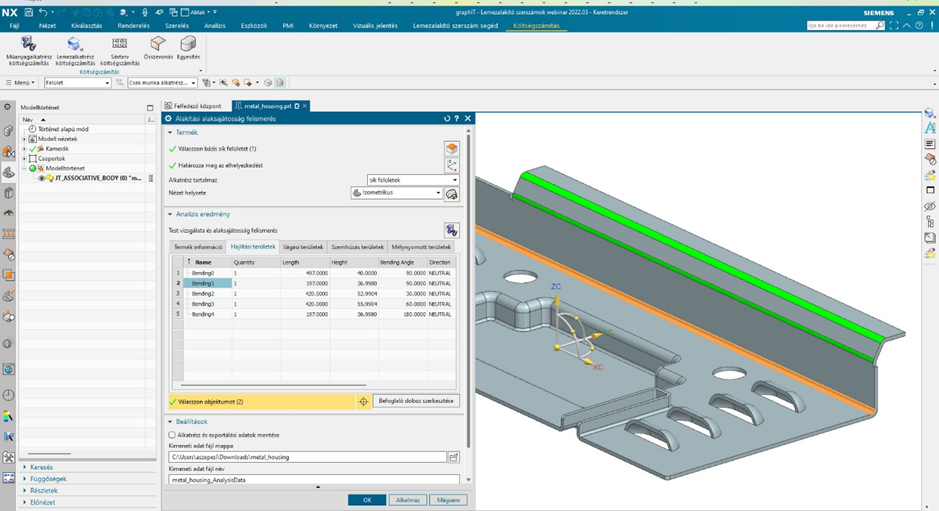939x511 pixels.
Task: Click the Alkalmaz button
Action: tap(408, 500)
